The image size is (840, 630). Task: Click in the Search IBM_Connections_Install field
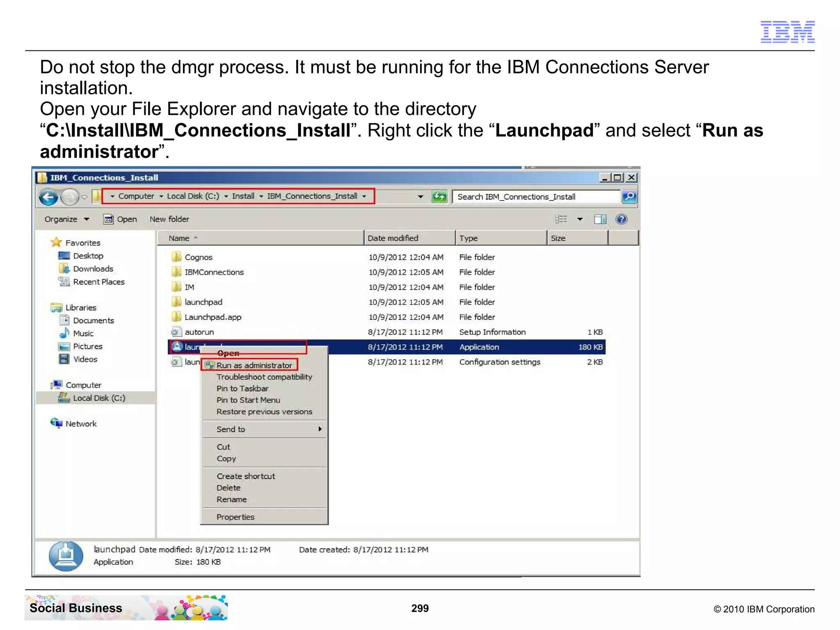[536, 197]
